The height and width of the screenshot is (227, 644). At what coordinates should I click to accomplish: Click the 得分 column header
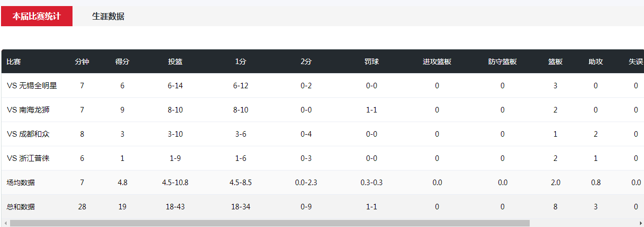click(x=122, y=62)
